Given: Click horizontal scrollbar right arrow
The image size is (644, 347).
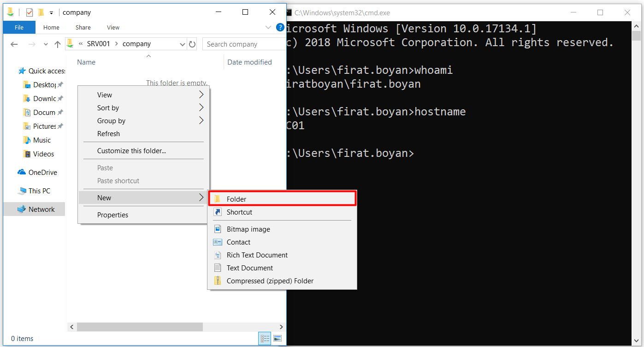Looking at the screenshot, I should [281, 327].
